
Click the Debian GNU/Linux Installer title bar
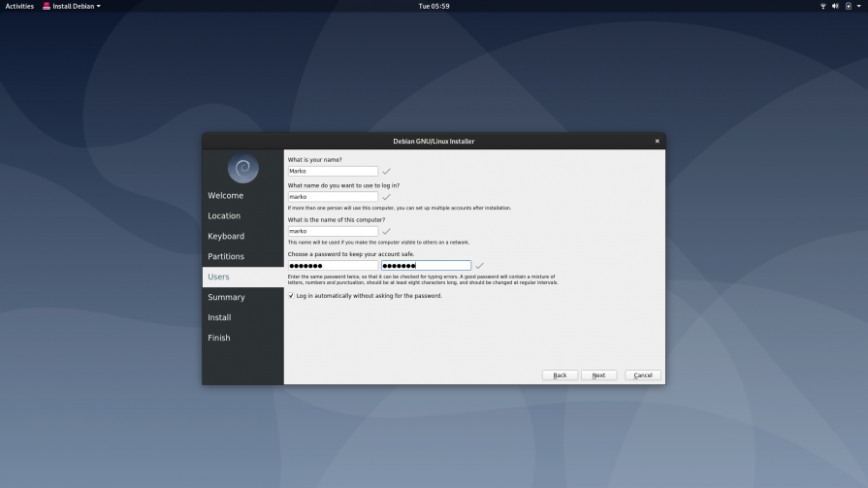pos(434,142)
